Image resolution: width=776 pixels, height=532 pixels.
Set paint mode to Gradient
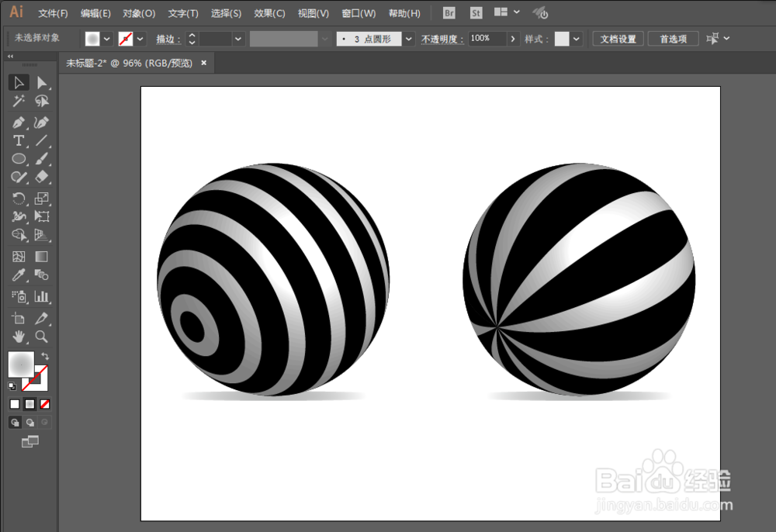[29, 405]
